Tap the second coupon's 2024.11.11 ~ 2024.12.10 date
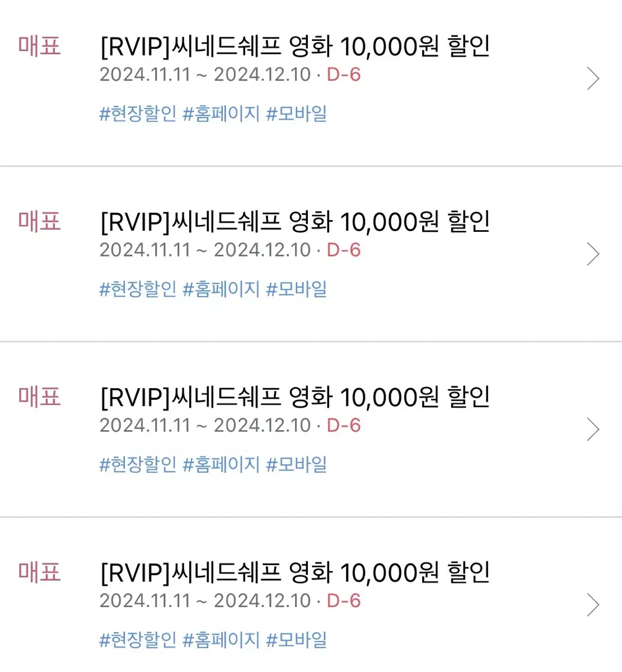The height and width of the screenshot is (672, 622). (x=205, y=250)
